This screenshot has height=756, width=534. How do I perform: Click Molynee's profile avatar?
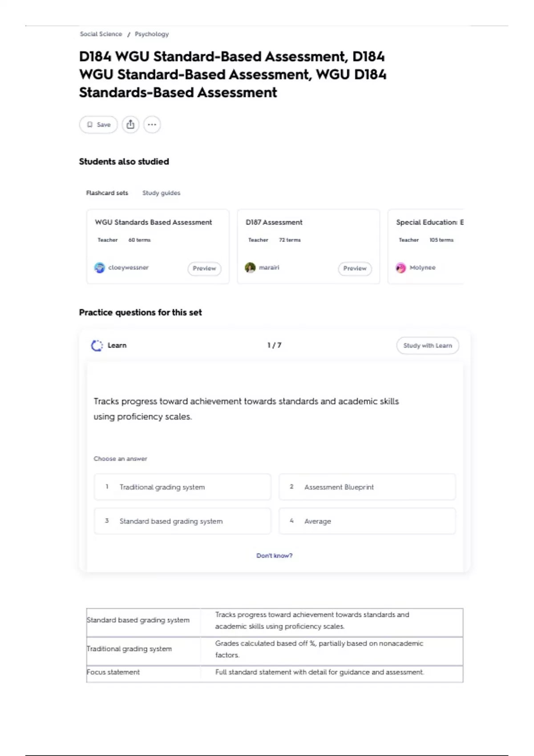pyautogui.click(x=401, y=268)
